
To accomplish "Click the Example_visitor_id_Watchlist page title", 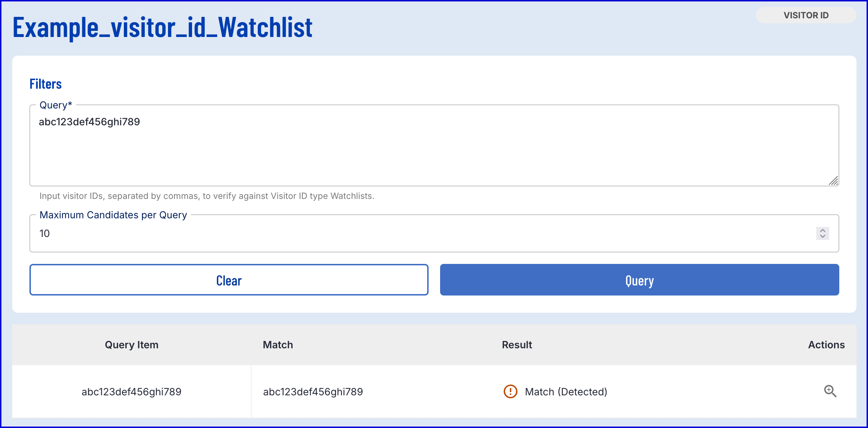I will (163, 27).
